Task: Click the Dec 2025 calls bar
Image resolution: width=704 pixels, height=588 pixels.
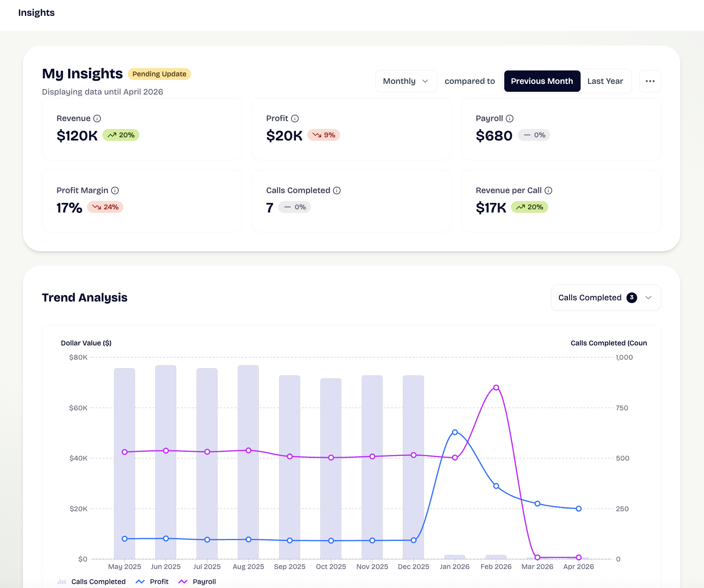Action: 413,467
